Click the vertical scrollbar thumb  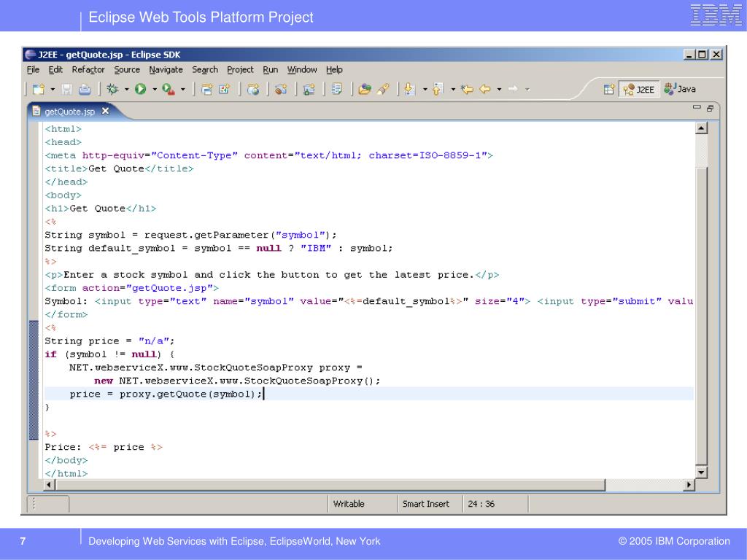pyautogui.click(x=701, y=315)
